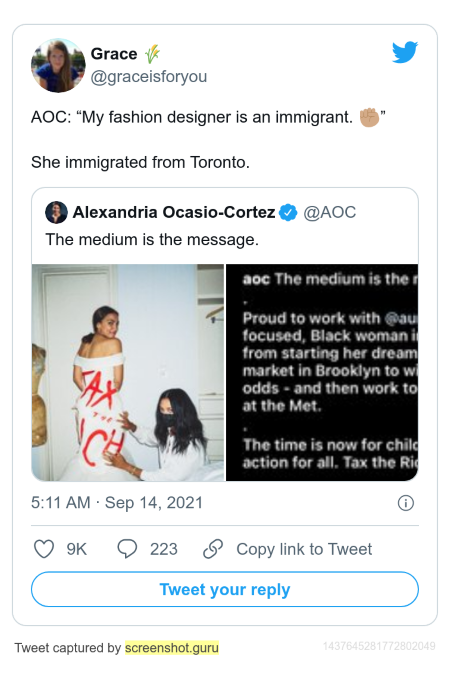
Task: Click the 5:11 AM Sep 14, 2021 timestamp
Action: (x=117, y=503)
